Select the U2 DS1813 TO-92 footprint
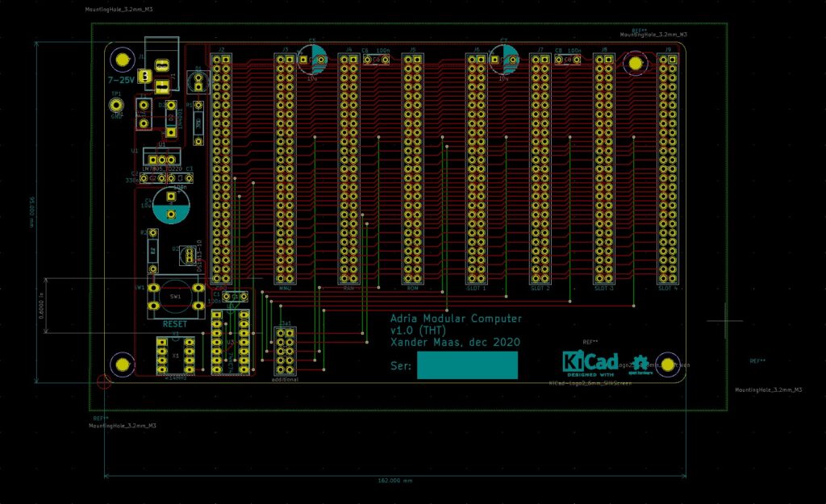The height and width of the screenshot is (504, 826). [188, 256]
